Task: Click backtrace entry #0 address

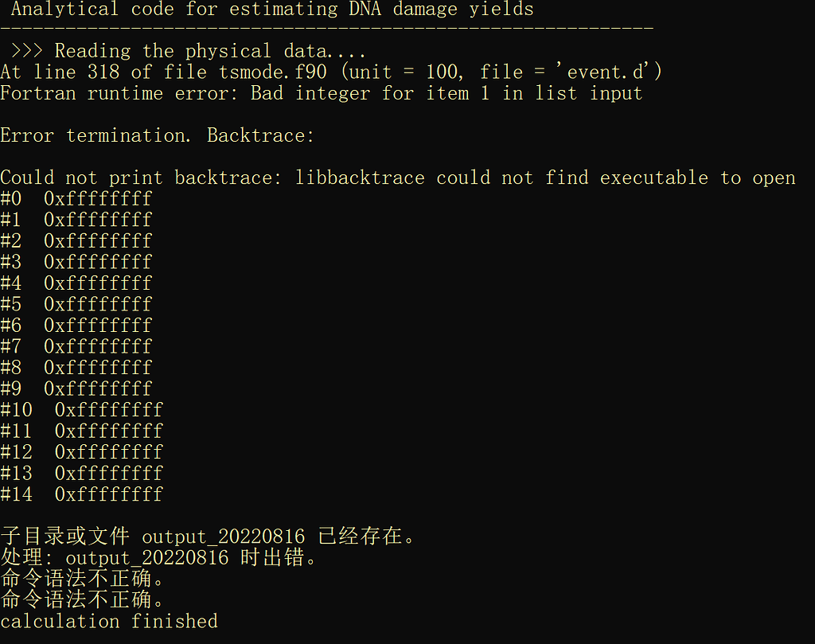Action: pyautogui.click(x=97, y=198)
